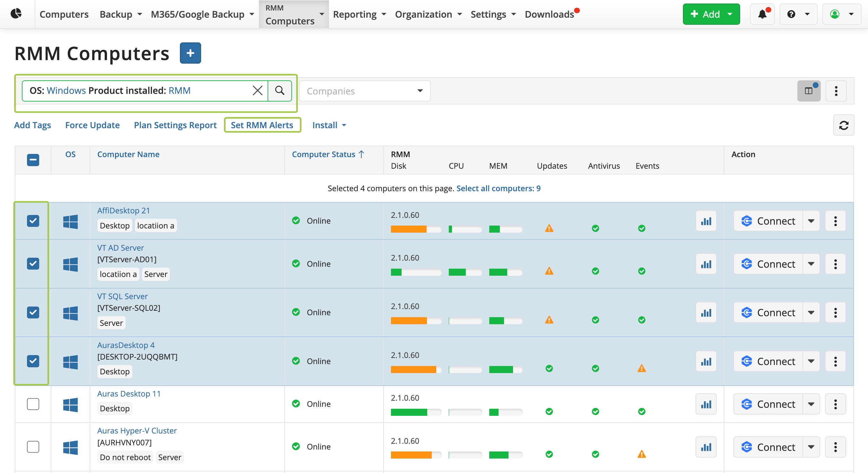Open RMM chart for AffiDesktop 21
Image resolution: width=868 pixels, height=473 pixels.
click(x=706, y=221)
